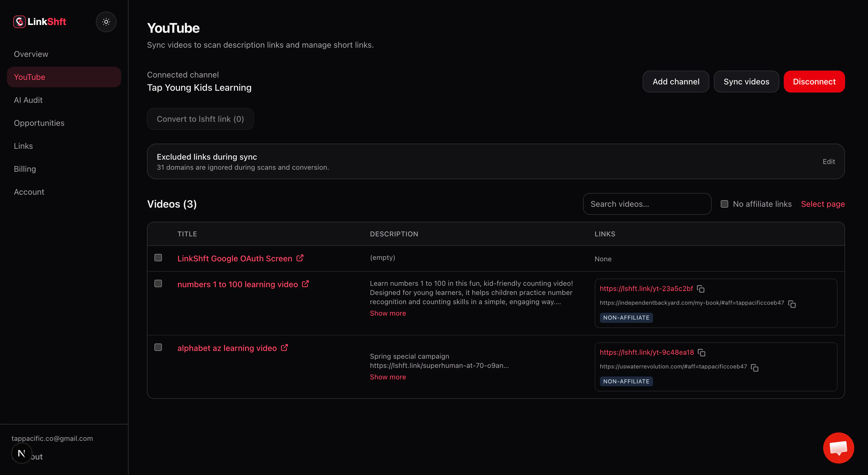Click the (empty) description cell
The height and width of the screenshot is (475, 868).
pyautogui.click(x=382, y=258)
